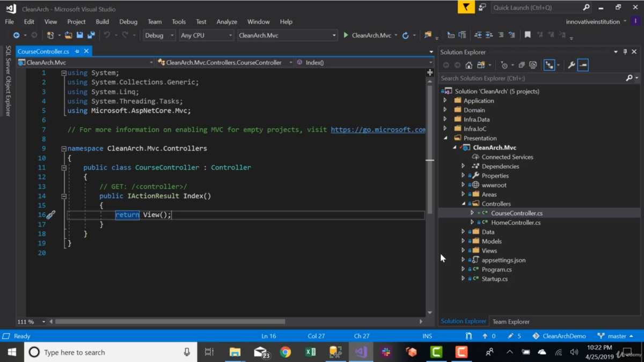Click Show All Files icon in Solution Explorer
644x362 pixels.
point(533,65)
